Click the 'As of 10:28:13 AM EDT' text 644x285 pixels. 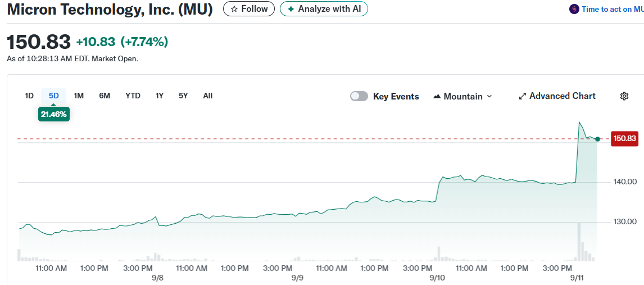(48, 58)
